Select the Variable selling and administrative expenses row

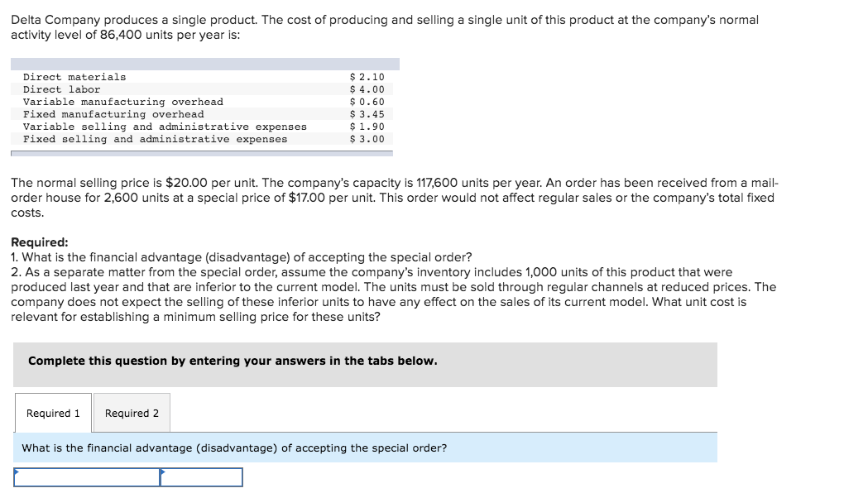tap(165, 126)
